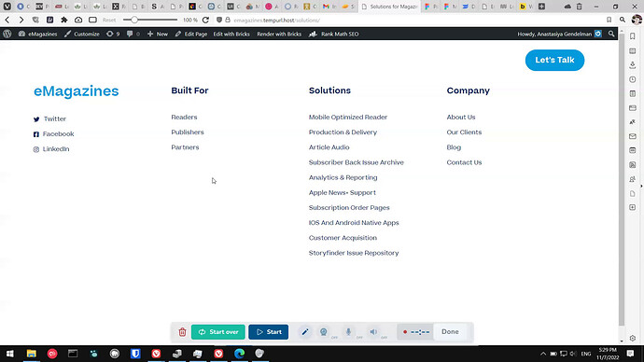Open the Windows Start menu
This screenshot has height=362, width=644.
(10, 354)
